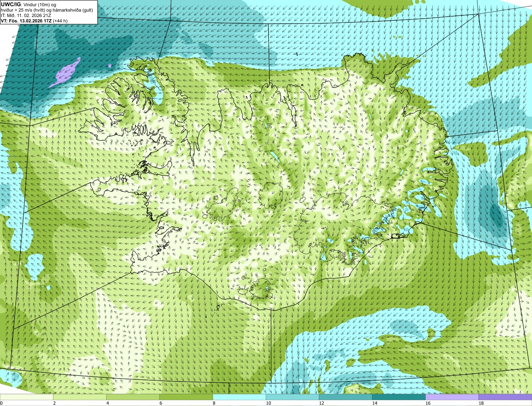Click the '10' label on the wind scale
The width and height of the screenshot is (532, 406).
(x=268, y=403)
